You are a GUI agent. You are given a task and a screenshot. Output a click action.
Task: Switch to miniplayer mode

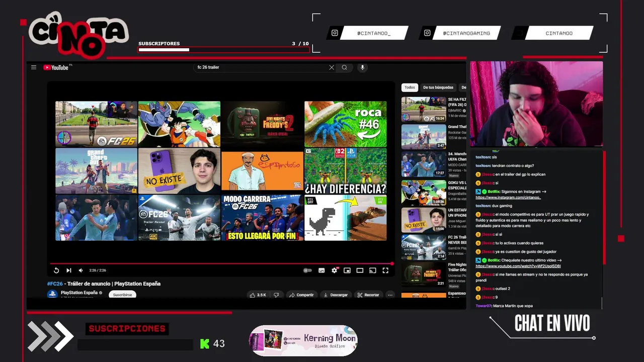pos(347,270)
